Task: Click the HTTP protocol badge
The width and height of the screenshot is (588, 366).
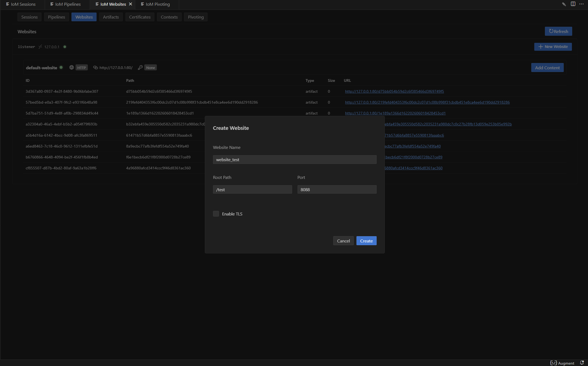Action: click(x=82, y=68)
